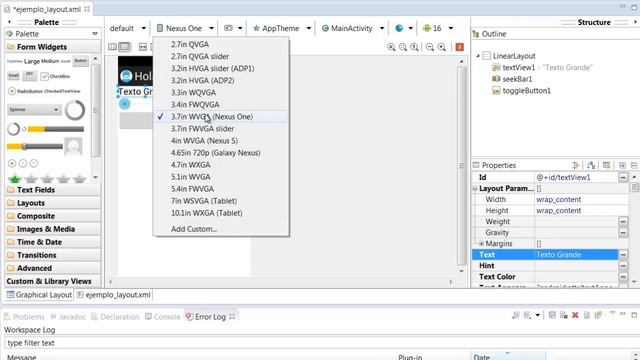
Task: Open the default configuration dropdown
Action: point(128,28)
